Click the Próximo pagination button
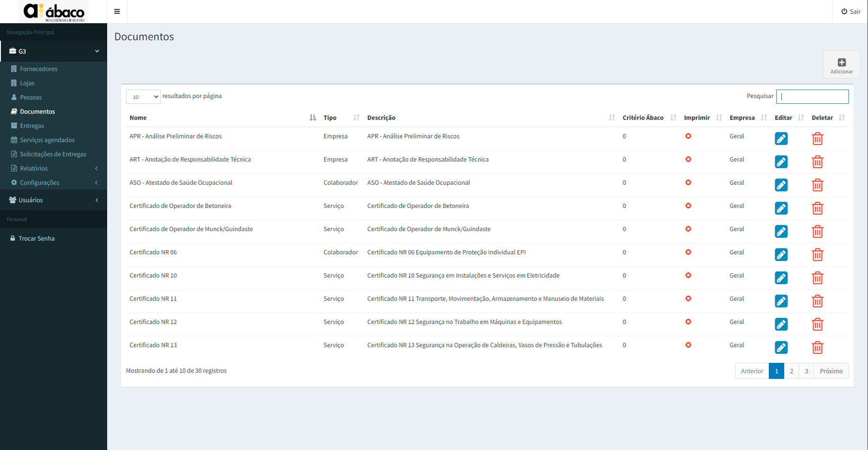The height and width of the screenshot is (450, 868). click(831, 371)
